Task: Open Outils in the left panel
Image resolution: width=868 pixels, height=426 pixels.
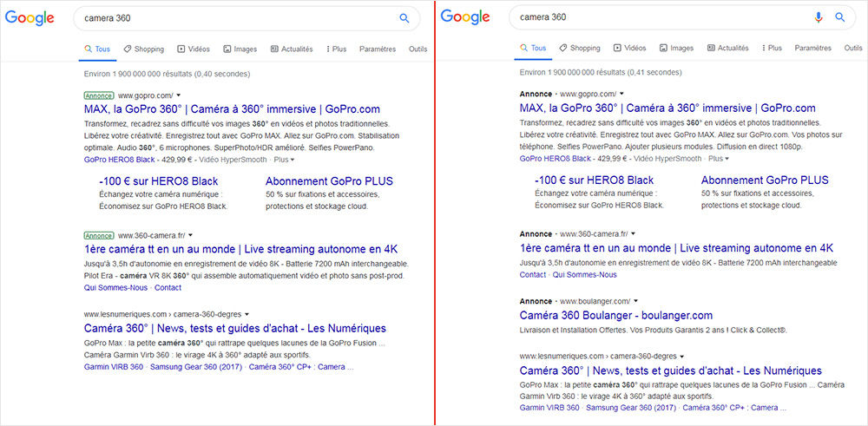Action: [x=418, y=49]
